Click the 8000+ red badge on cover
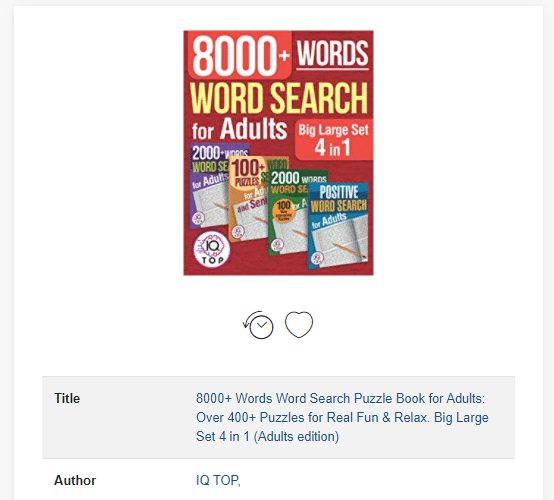This screenshot has width=554, height=500. coord(240,55)
